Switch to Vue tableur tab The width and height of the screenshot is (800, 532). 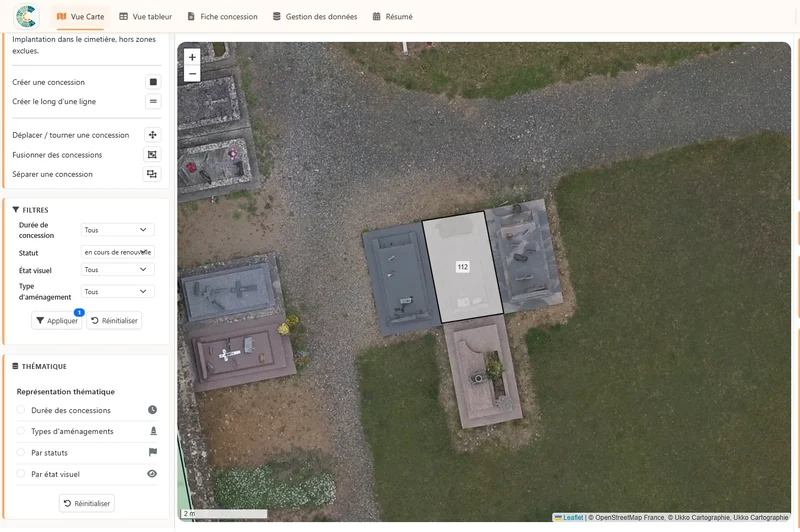click(x=145, y=16)
